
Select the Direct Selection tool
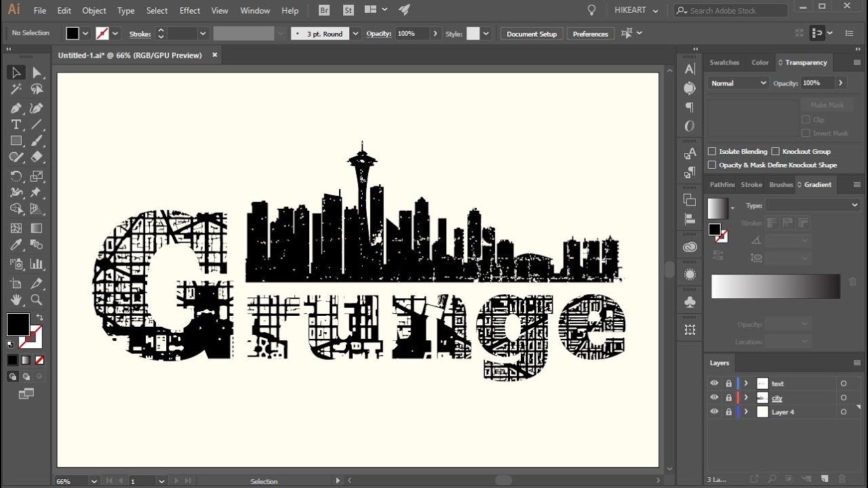coord(37,73)
